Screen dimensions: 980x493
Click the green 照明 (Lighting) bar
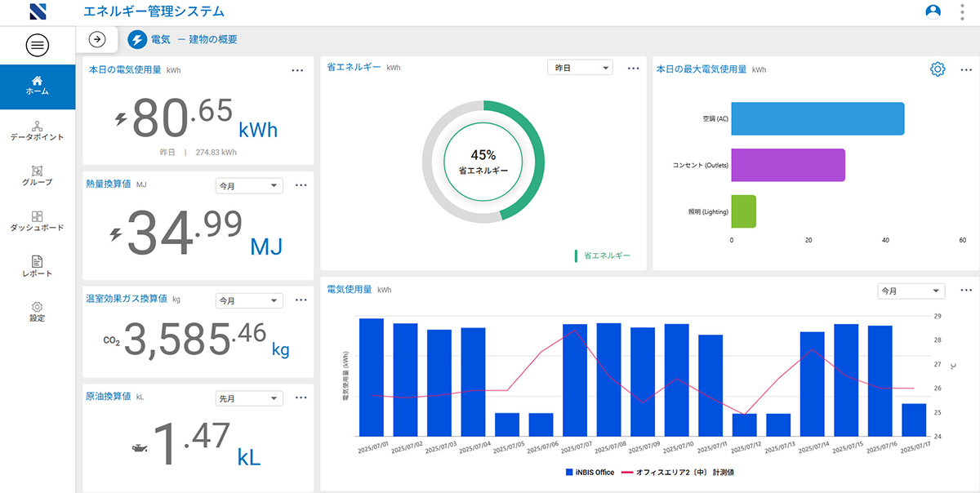[x=744, y=211]
